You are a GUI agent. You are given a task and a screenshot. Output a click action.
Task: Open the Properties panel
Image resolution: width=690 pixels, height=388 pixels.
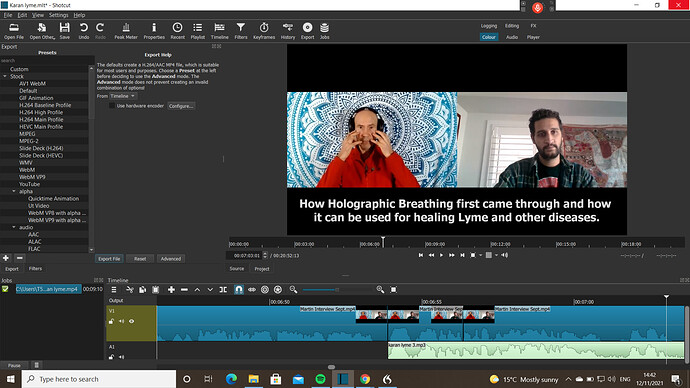pos(154,31)
